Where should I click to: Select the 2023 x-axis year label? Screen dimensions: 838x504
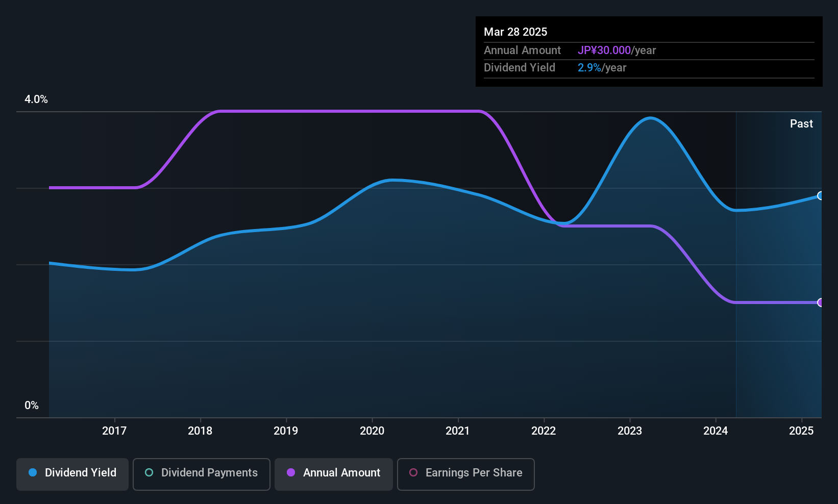[x=630, y=431]
